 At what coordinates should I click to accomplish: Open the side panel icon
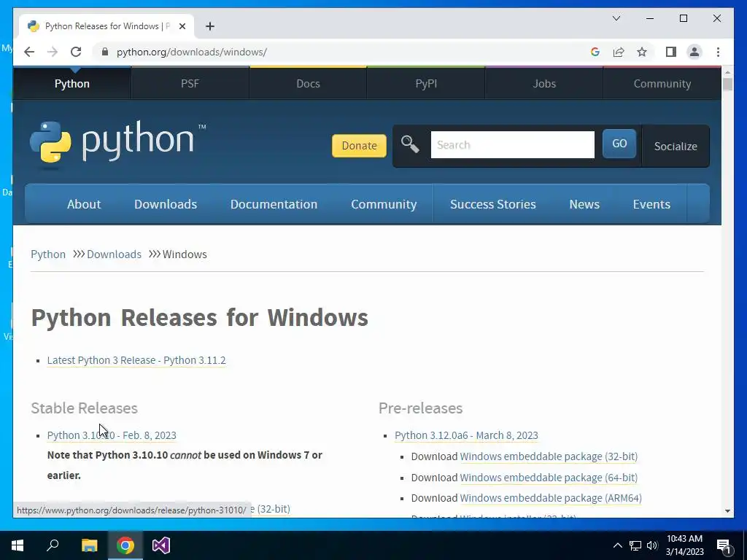[x=671, y=52]
